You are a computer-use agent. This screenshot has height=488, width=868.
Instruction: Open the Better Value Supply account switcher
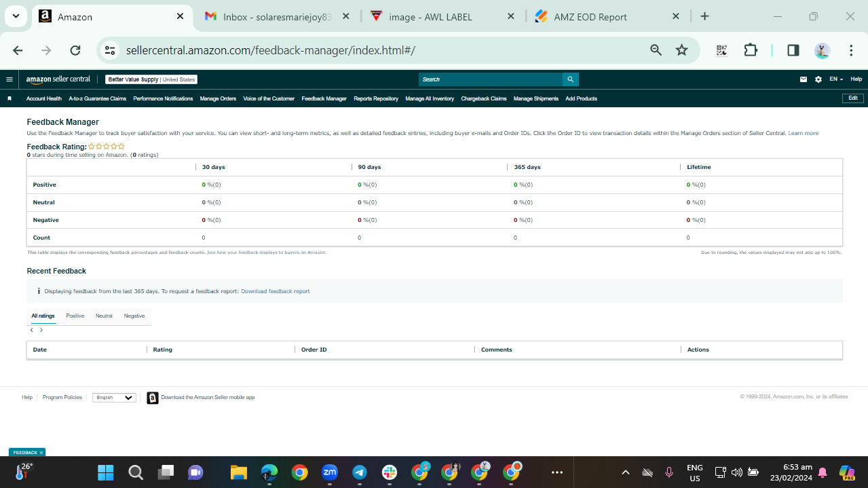(x=151, y=79)
